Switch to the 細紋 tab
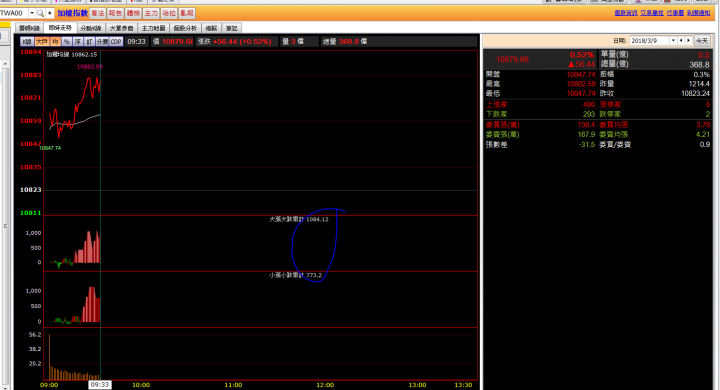The height and width of the screenshot is (390, 720). (211, 28)
